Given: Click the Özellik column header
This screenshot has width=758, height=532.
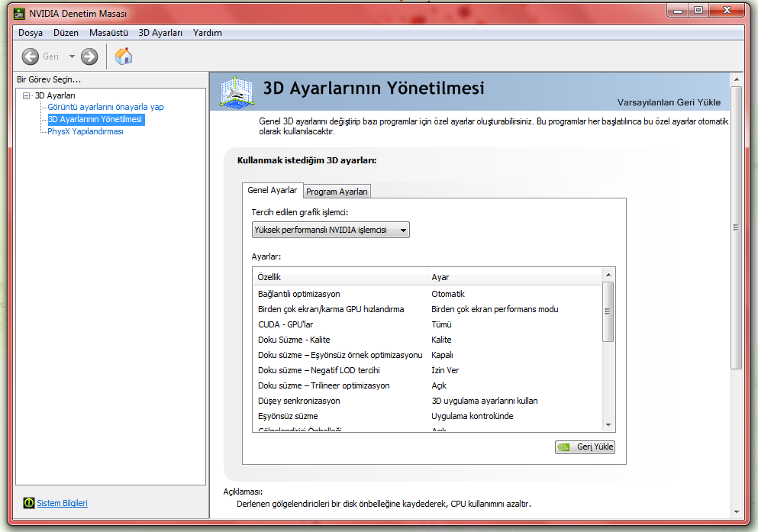Looking at the screenshot, I should (x=340, y=277).
